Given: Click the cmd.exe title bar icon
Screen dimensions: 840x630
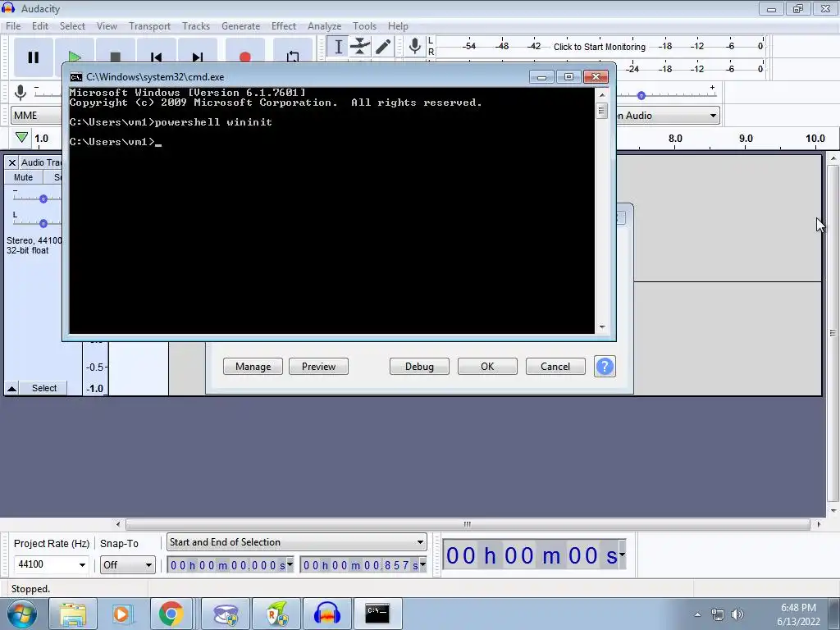Looking at the screenshot, I should tap(76, 77).
